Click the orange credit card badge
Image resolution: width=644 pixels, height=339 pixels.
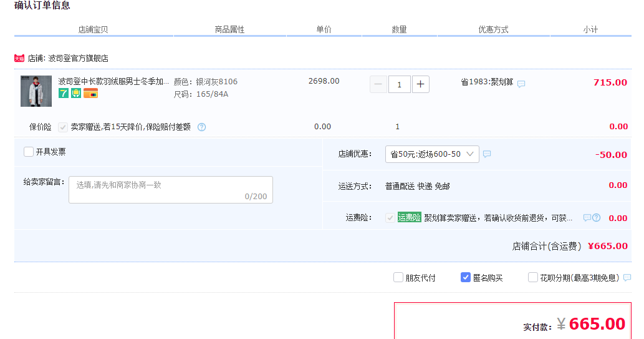coord(90,94)
